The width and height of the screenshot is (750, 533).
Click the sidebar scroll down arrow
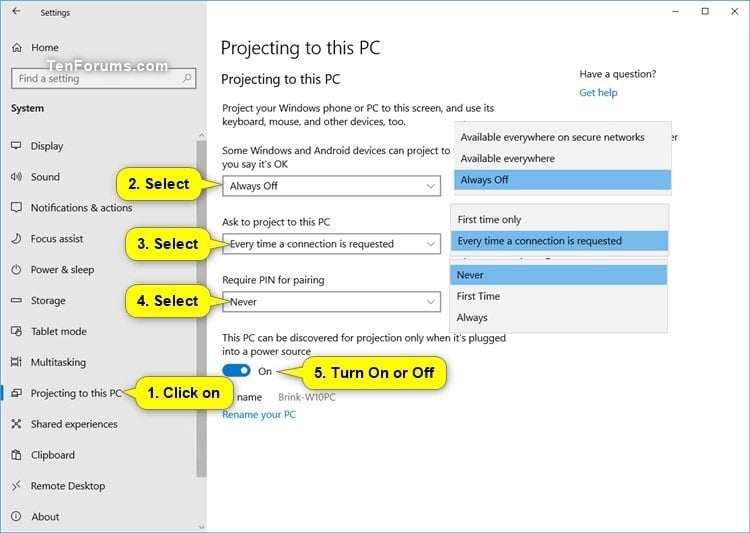pyautogui.click(x=201, y=527)
